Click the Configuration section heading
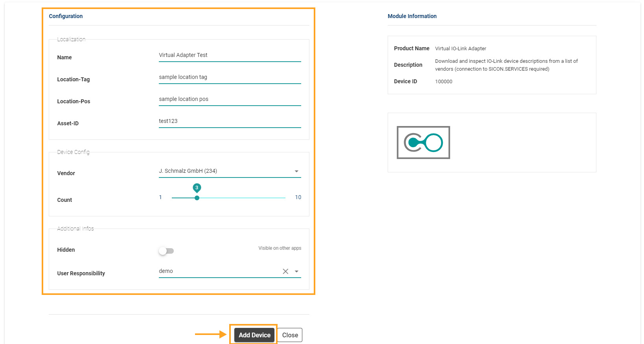The width and height of the screenshot is (644, 344). click(66, 16)
